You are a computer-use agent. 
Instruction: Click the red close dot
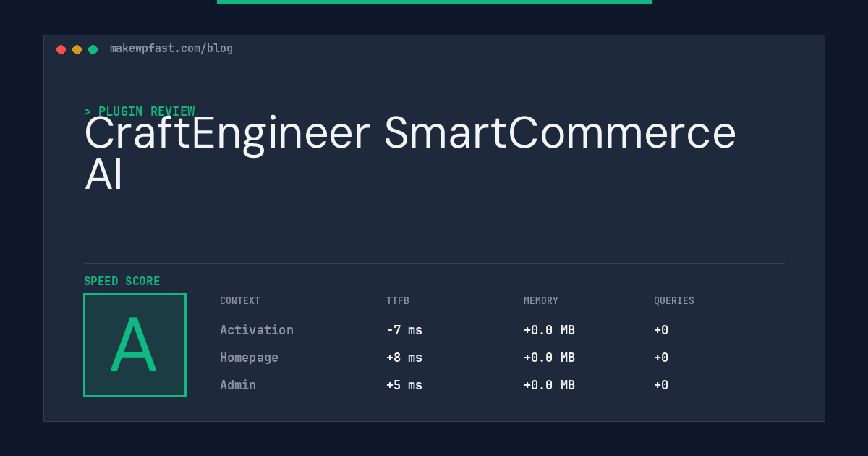61,49
